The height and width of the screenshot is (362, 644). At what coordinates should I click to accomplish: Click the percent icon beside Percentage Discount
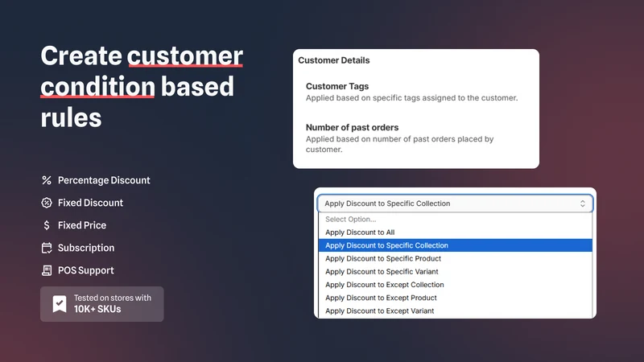pos(47,180)
